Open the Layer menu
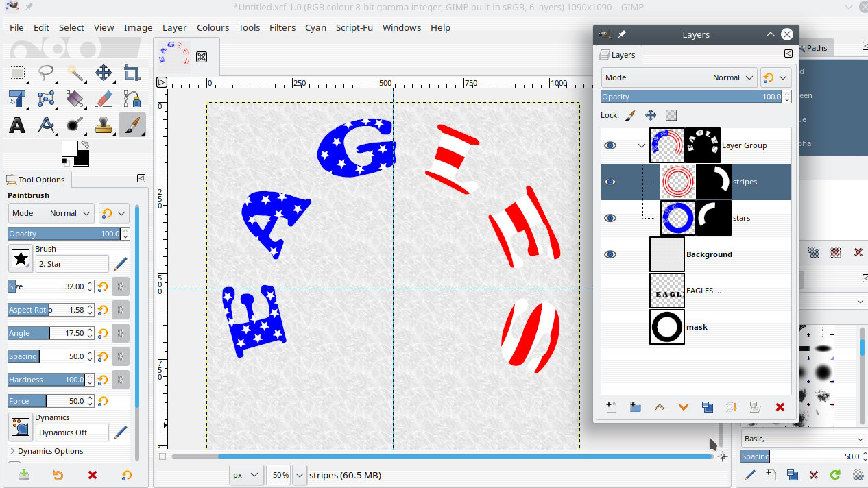 coord(174,27)
